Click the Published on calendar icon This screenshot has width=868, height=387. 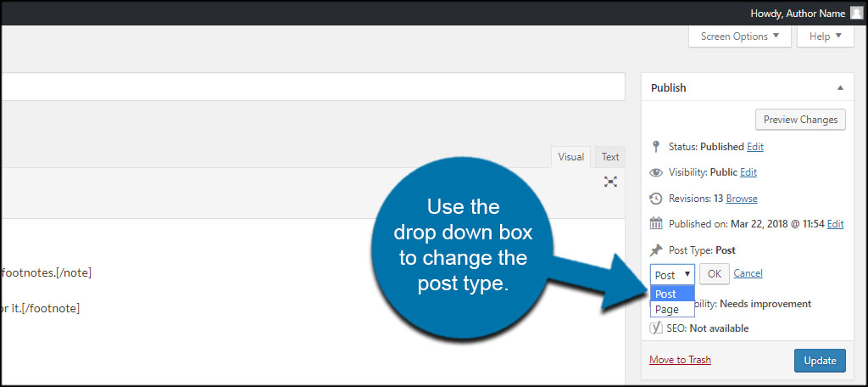[x=656, y=224]
